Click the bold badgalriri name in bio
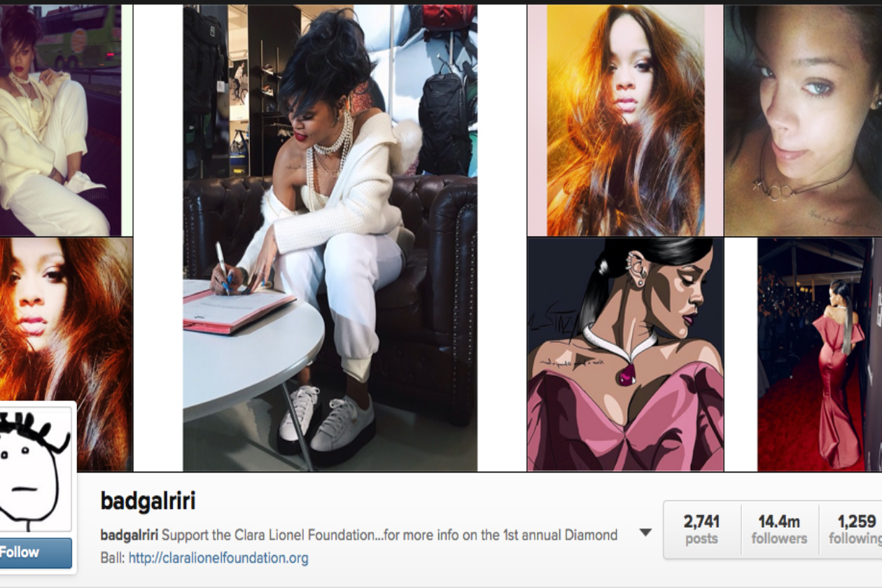The image size is (882, 588). tap(129, 535)
